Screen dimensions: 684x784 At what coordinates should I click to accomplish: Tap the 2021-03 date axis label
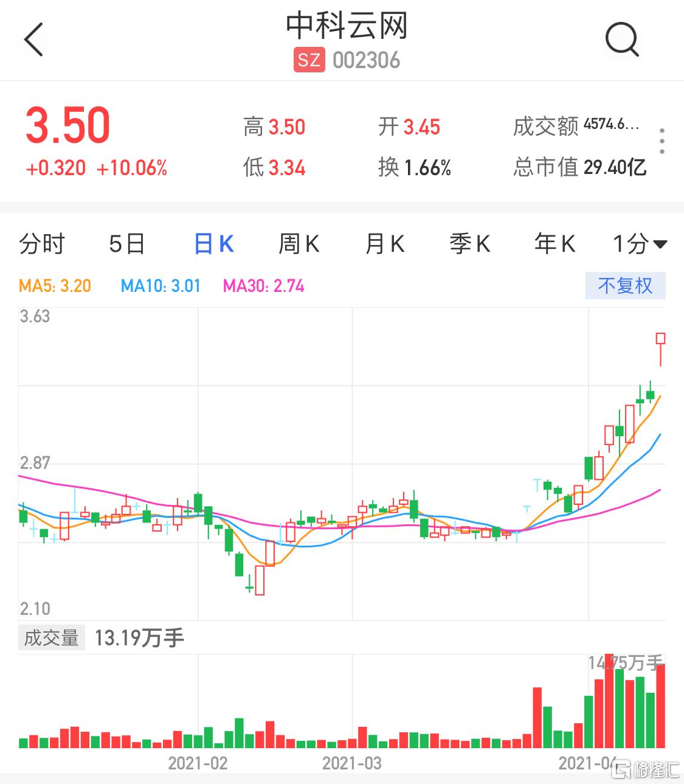(352, 763)
